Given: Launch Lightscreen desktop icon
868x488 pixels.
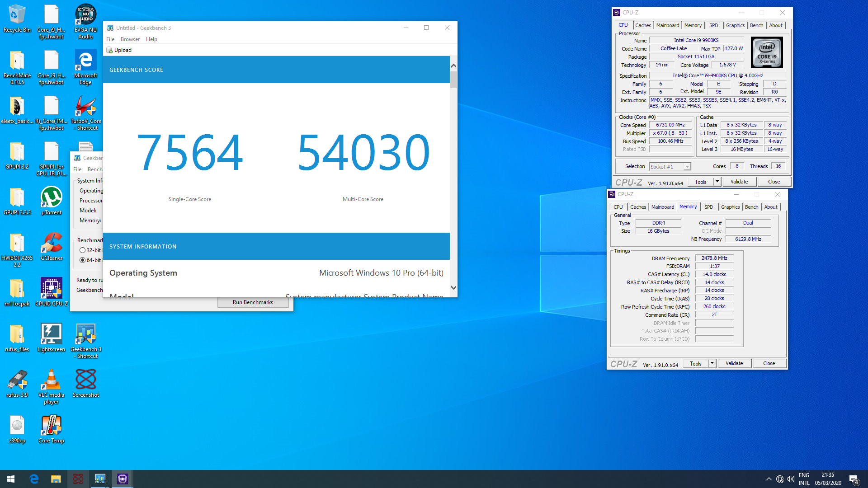Looking at the screenshot, I should (52, 338).
